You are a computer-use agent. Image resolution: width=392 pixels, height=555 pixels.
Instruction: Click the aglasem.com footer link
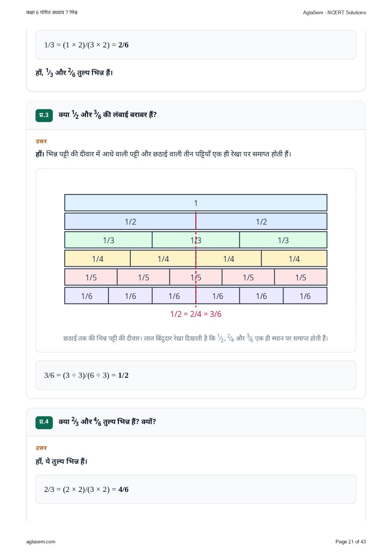(x=41, y=542)
